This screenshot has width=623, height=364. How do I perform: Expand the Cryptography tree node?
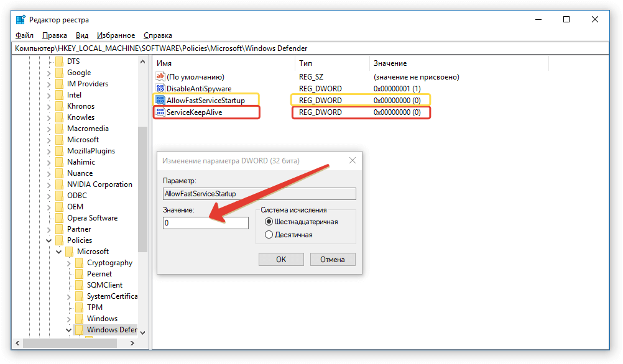[x=68, y=263]
